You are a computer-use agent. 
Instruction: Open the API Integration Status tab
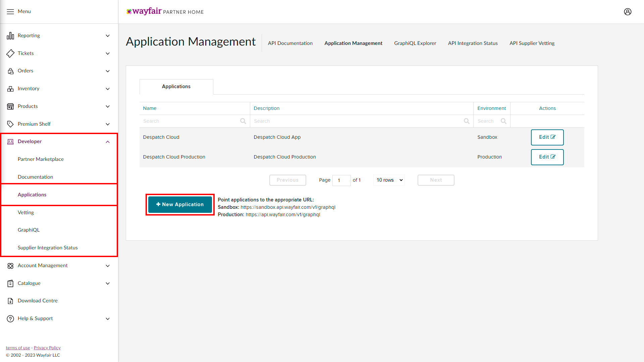[473, 43]
